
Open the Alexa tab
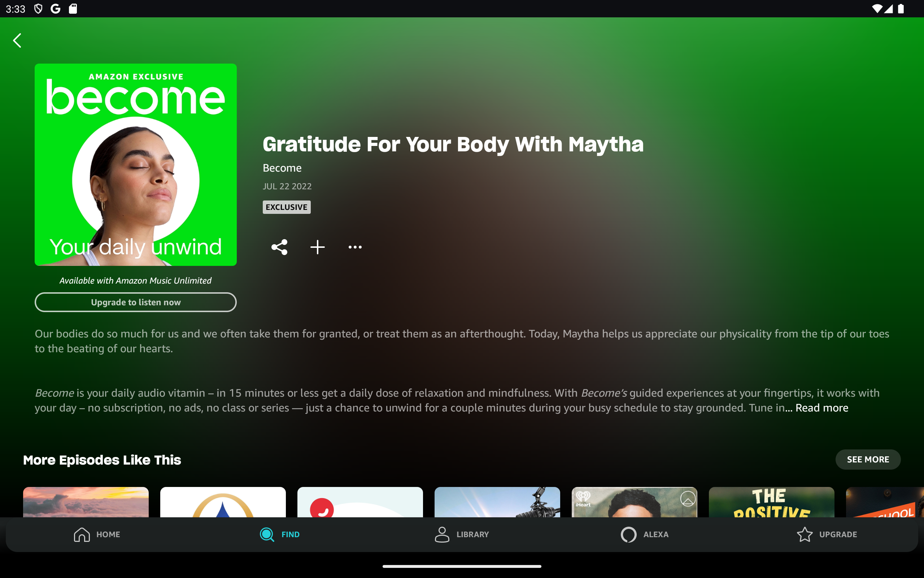[x=645, y=534]
